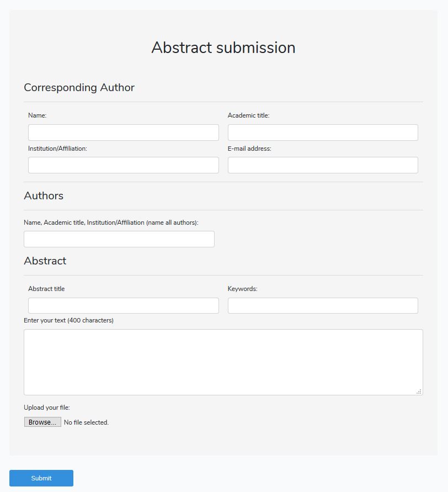Click inside the abstract text area
Viewport: 448px width, 492px height.
coord(223,362)
